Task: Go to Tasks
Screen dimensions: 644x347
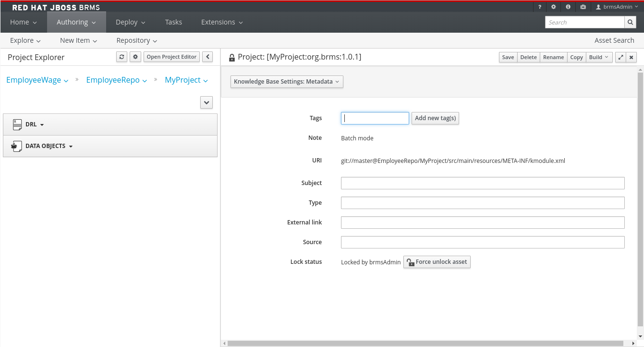Action: 173,22
